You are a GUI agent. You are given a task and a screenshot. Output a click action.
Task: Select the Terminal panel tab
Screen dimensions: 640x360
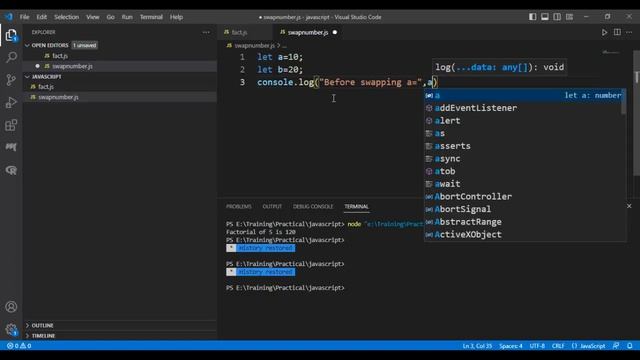pyautogui.click(x=356, y=207)
